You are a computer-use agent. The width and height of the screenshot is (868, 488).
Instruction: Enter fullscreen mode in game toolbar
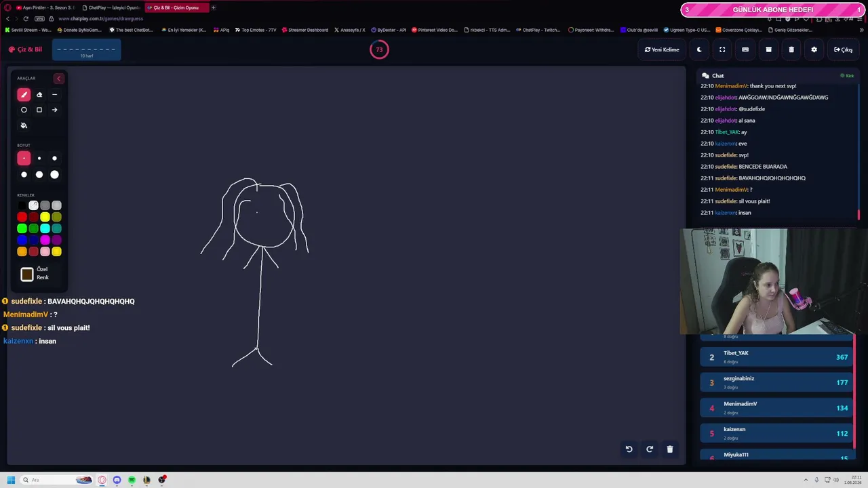tap(722, 49)
